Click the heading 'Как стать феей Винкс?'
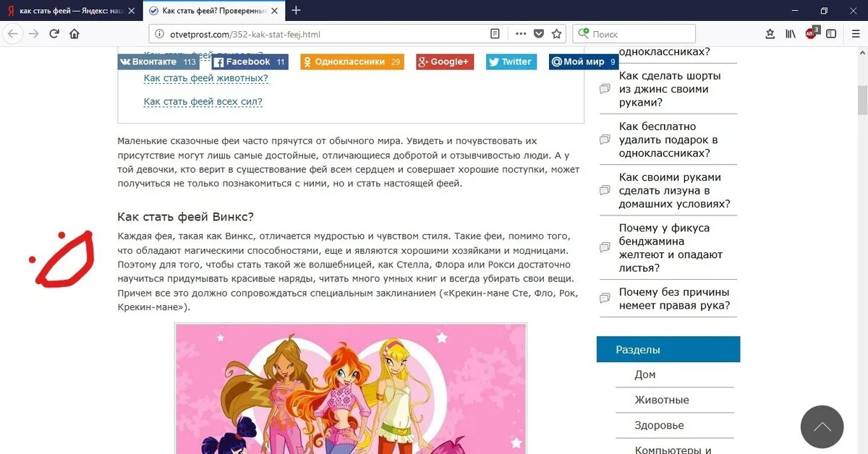 click(x=186, y=217)
